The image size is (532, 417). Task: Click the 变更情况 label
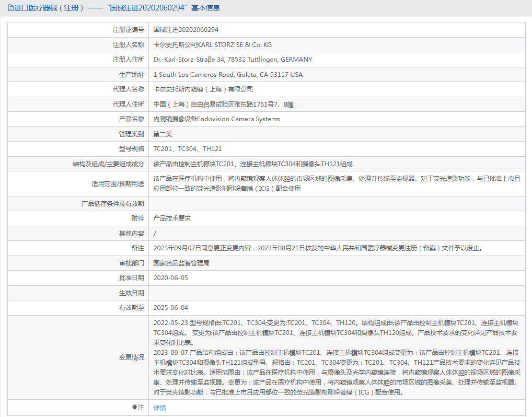(131, 357)
